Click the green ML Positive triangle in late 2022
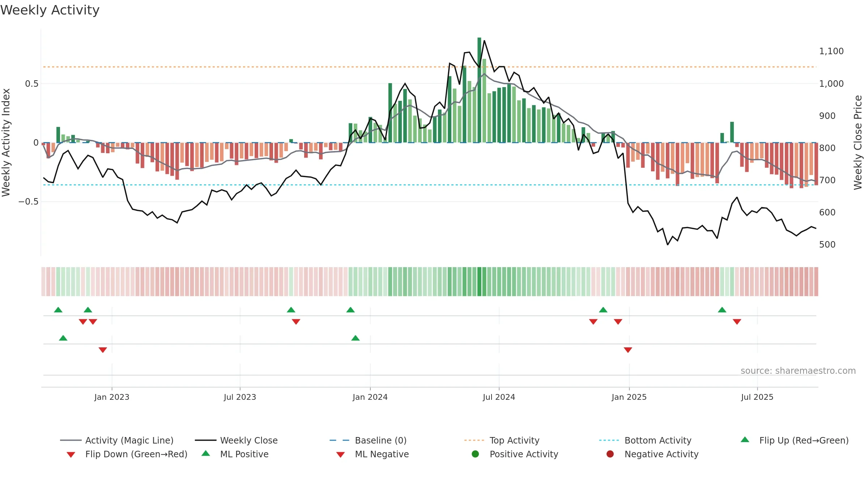This screenshot has width=868, height=488. coord(63,338)
